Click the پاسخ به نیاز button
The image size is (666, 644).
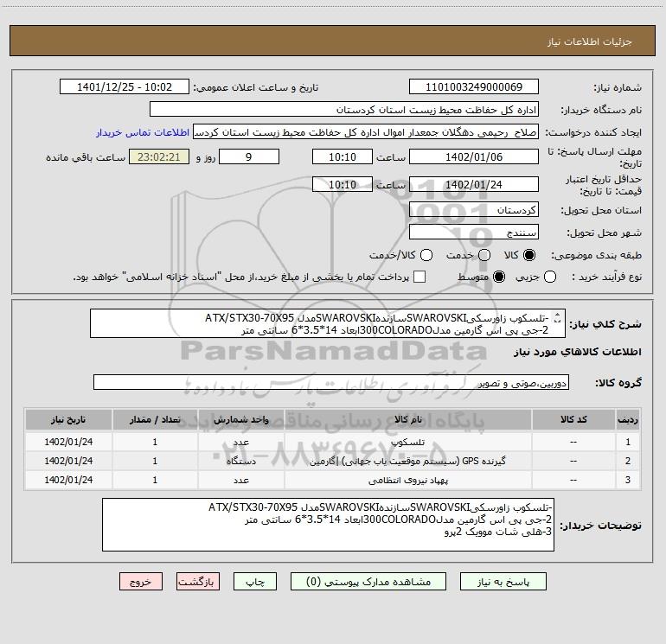[x=503, y=582]
